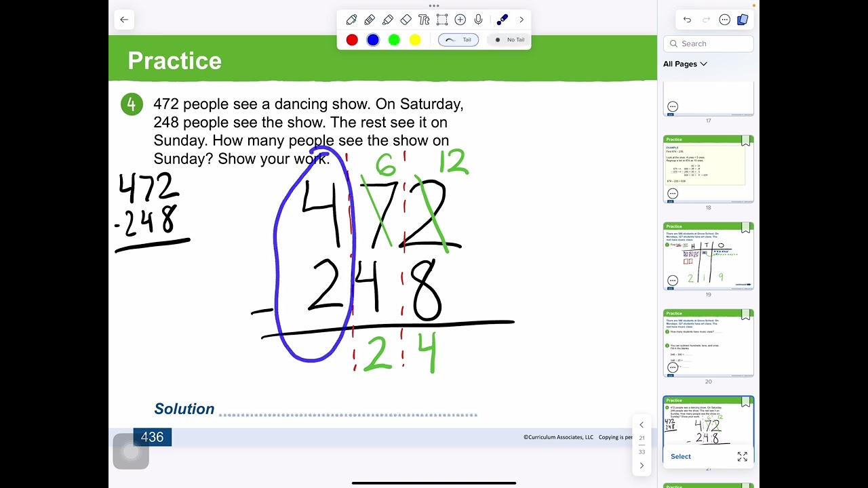Open options for page 18 thumbnail
This screenshot has height=488, width=868.
click(673, 193)
